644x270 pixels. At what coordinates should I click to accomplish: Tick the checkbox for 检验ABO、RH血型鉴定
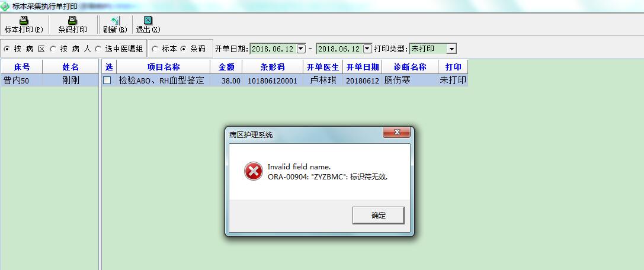pyautogui.click(x=107, y=81)
